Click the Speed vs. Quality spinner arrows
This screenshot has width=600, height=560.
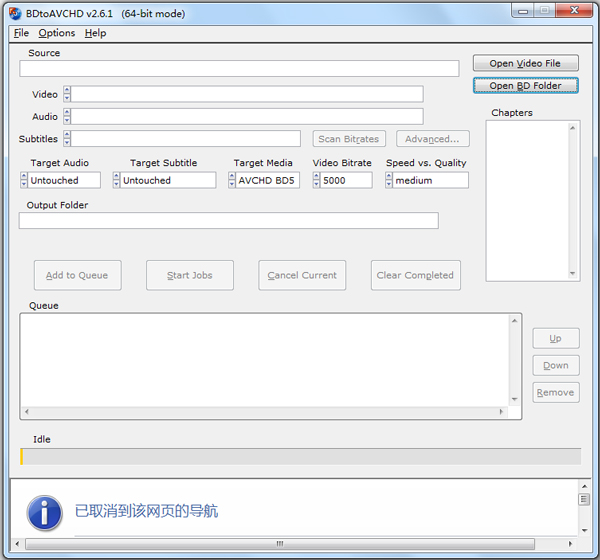point(389,180)
